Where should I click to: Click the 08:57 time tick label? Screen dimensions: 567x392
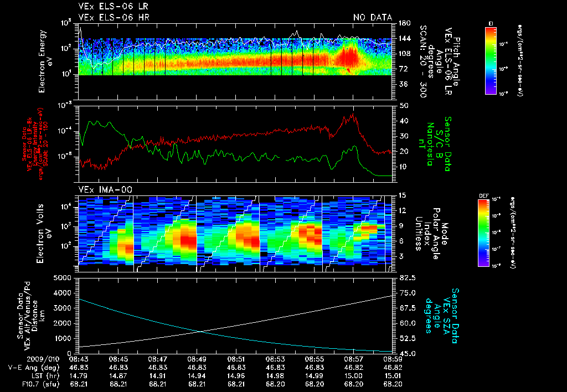(354, 359)
